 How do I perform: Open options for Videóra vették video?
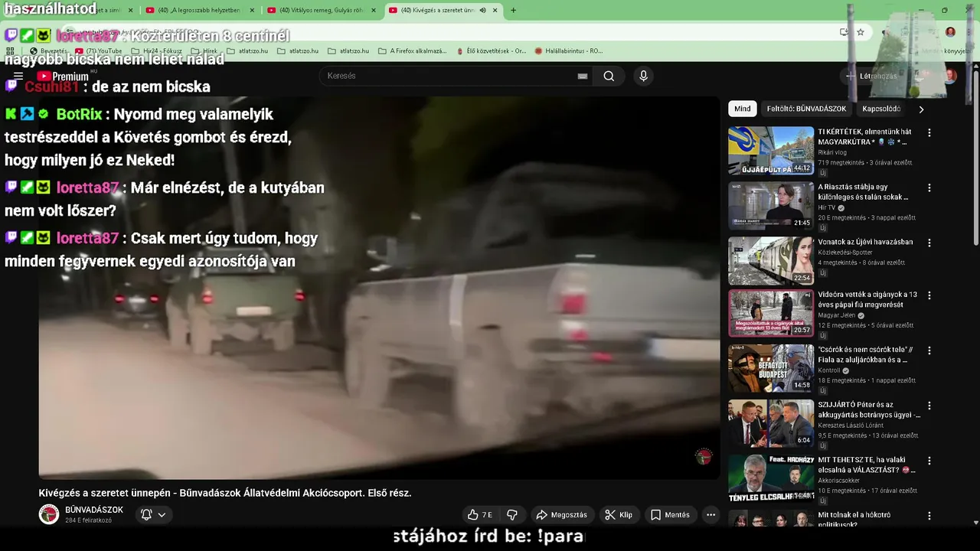[x=929, y=295]
